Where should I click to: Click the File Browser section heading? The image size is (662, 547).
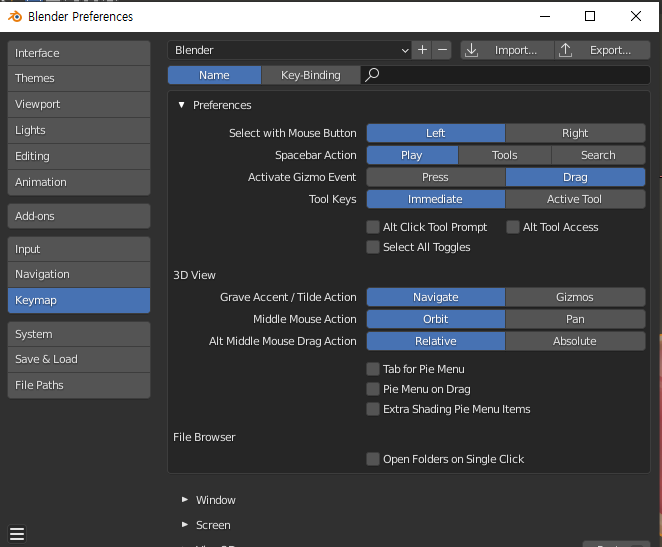click(x=204, y=437)
